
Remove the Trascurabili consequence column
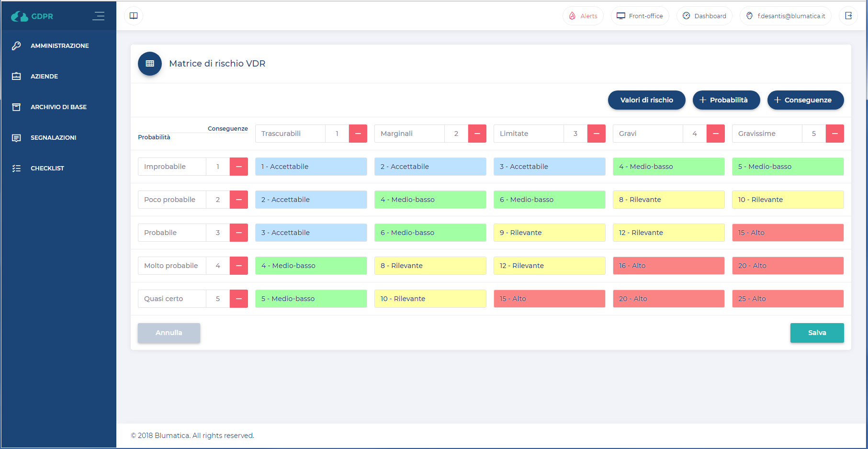(x=358, y=134)
